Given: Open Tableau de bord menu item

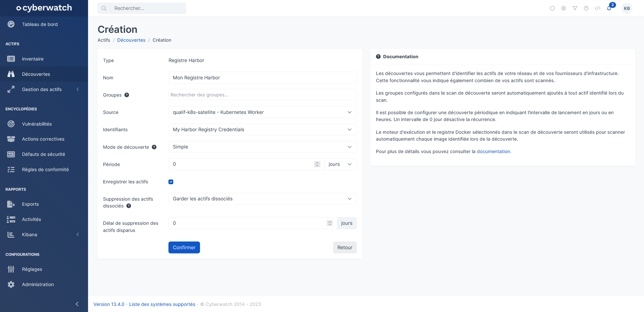Looking at the screenshot, I should click(44, 24).
